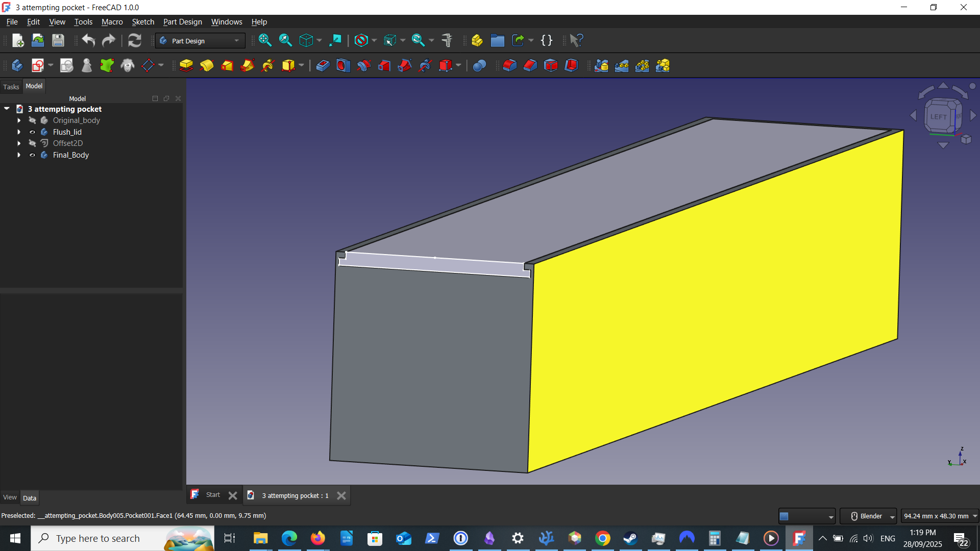Select the Start document tab

213,495
